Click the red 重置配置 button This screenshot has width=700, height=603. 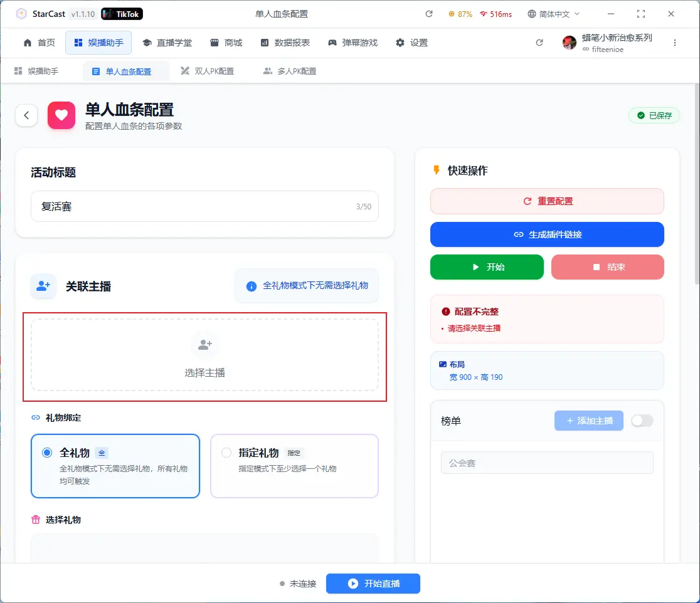tap(547, 201)
